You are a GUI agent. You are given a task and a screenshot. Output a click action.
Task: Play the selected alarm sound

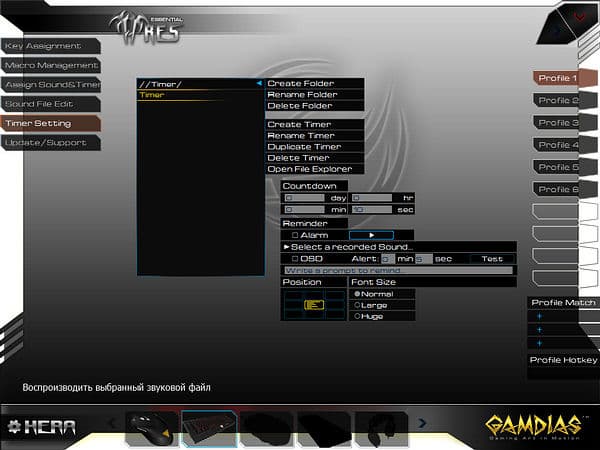(371, 235)
